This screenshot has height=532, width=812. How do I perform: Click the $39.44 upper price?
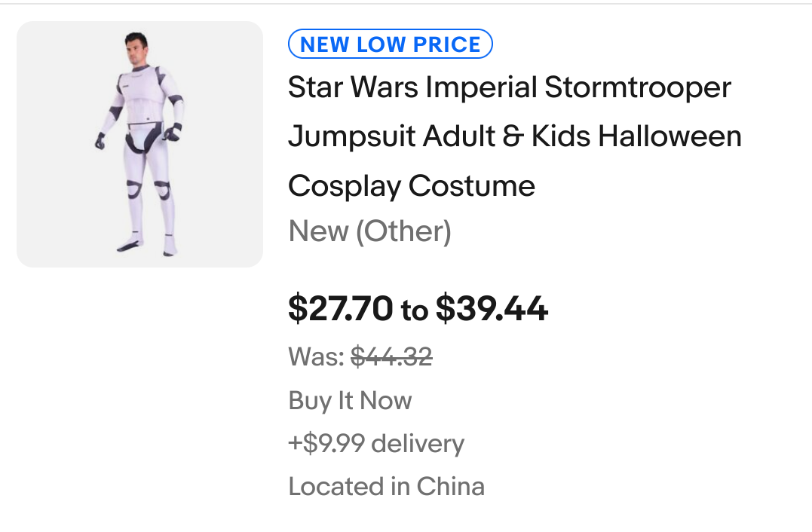492,309
